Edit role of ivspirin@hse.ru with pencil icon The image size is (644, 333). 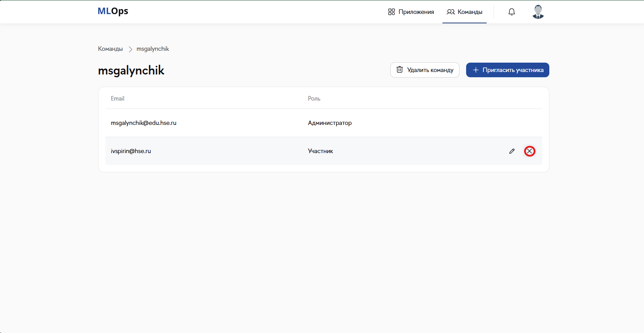pos(512,151)
